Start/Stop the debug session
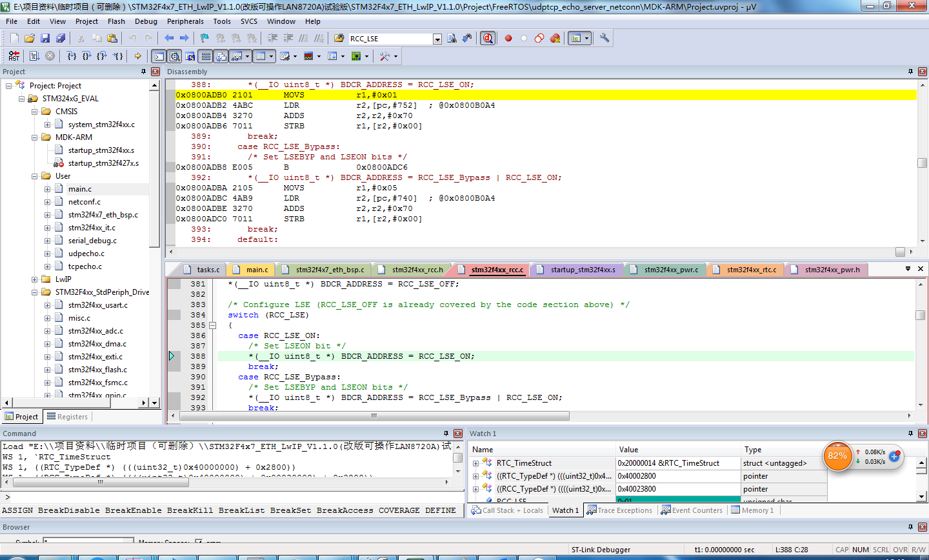The image size is (929, 560). (x=488, y=39)
